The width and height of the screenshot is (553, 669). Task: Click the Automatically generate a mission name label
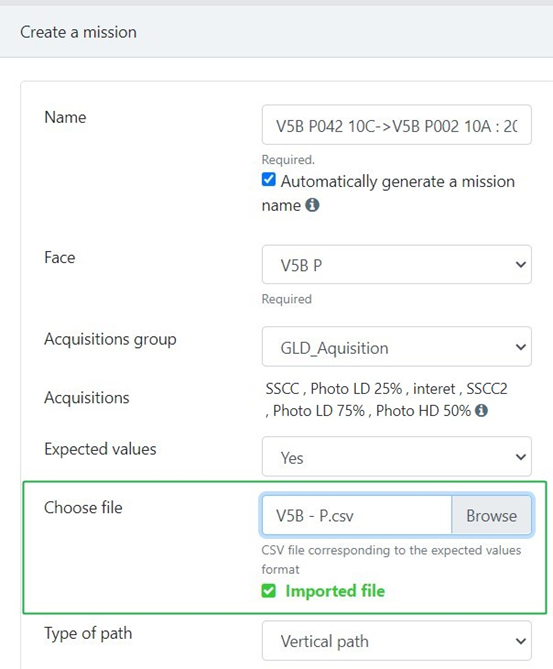(x=388, y=193)
